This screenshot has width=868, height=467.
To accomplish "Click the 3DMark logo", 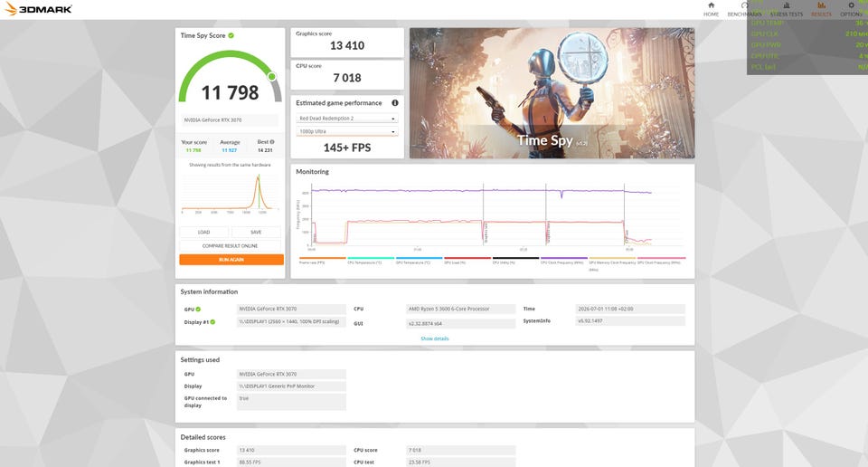I will click(39, 9).
